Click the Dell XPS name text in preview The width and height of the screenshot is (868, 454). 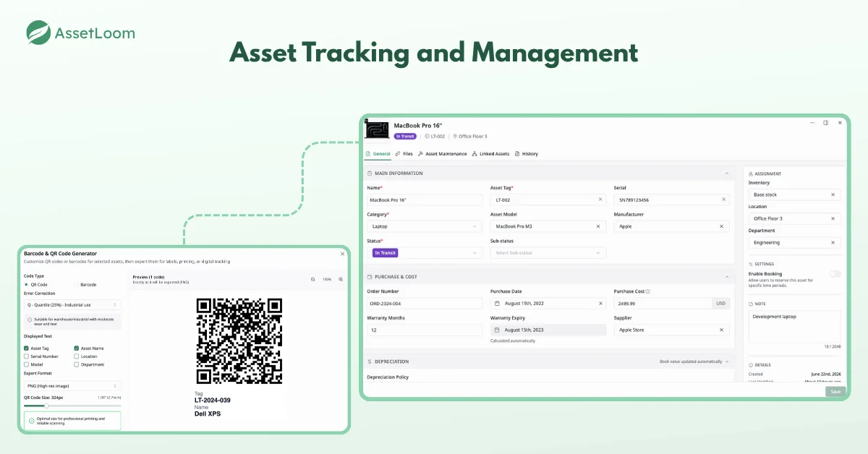pos(208,414)
